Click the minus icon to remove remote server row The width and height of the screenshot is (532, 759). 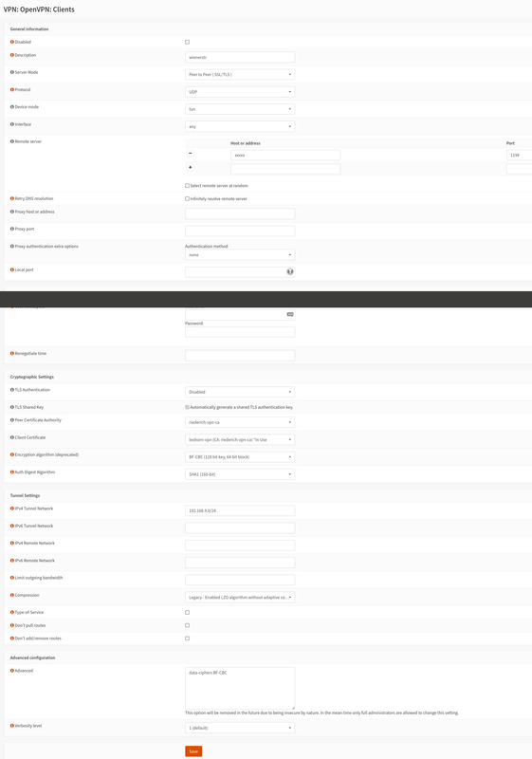190,153
